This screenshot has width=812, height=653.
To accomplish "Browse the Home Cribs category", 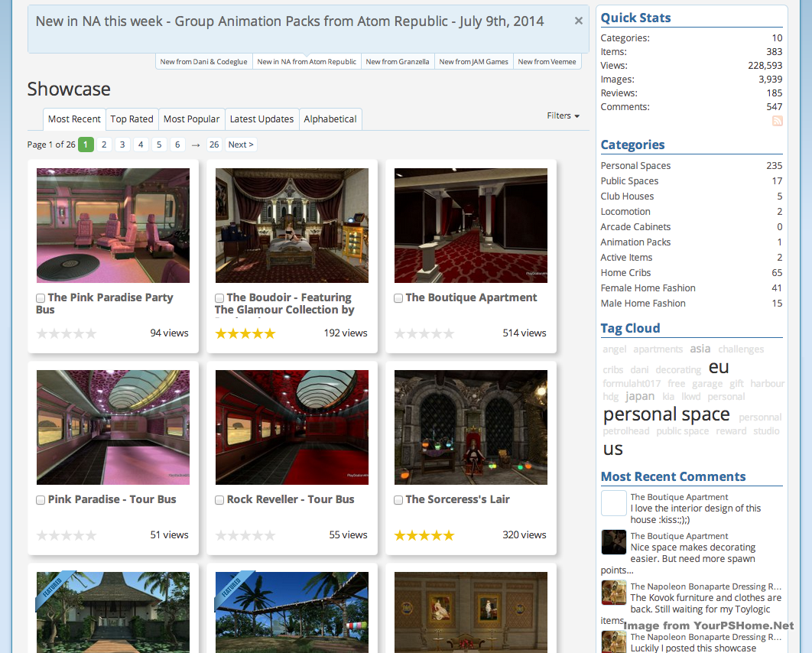I will [625, 273].
